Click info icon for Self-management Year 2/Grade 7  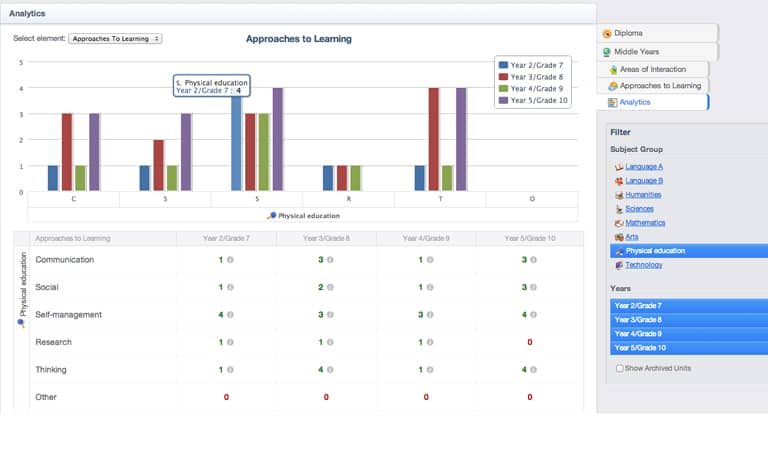(x=230, y=315)
